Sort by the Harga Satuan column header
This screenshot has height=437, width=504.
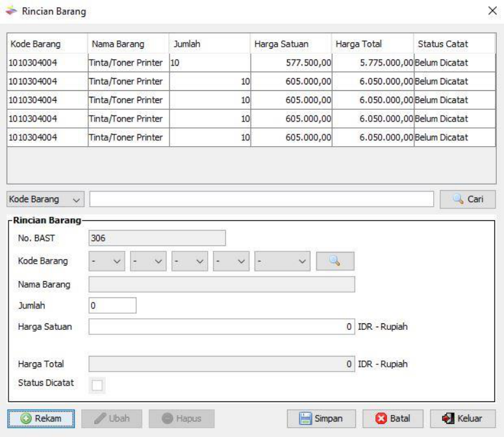290,44
